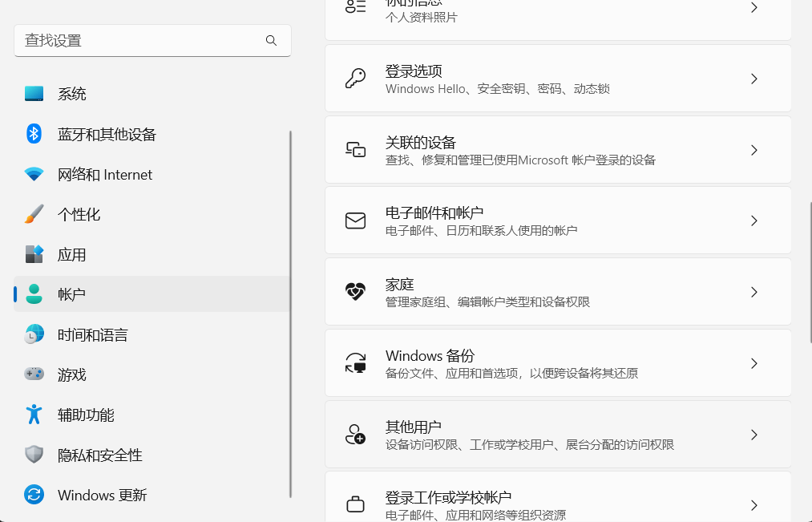This screenshot has height=522, width=812.
Task: Click the 应用 apps icon
Action: point(34,254)
